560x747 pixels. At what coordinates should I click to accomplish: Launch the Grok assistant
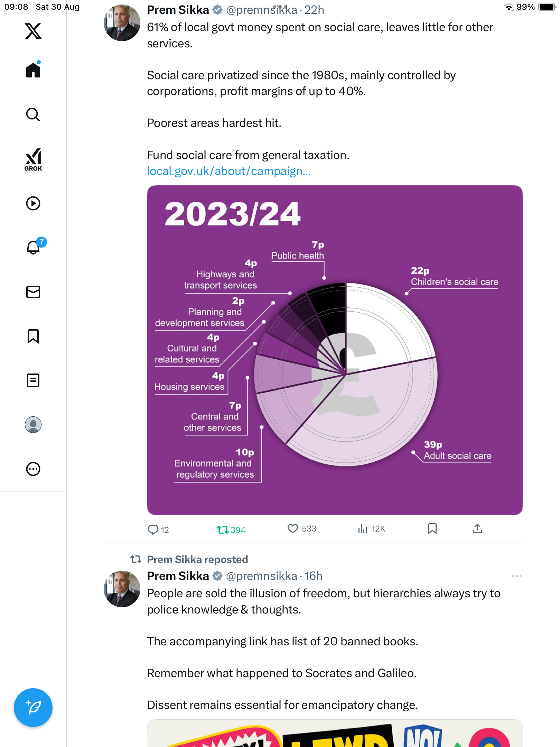click(33, 159)
